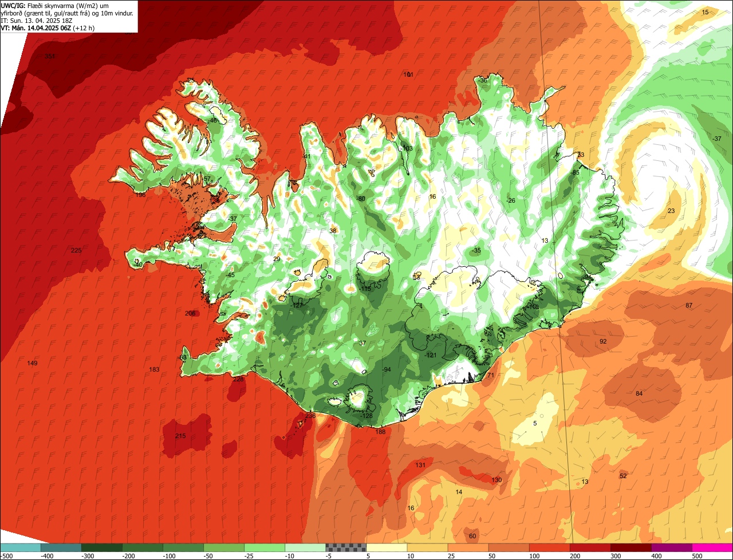Click the 130 value in the southern ocean
Image resolution: width=733 pixels, height=560 pixels.
click(496, 480)
